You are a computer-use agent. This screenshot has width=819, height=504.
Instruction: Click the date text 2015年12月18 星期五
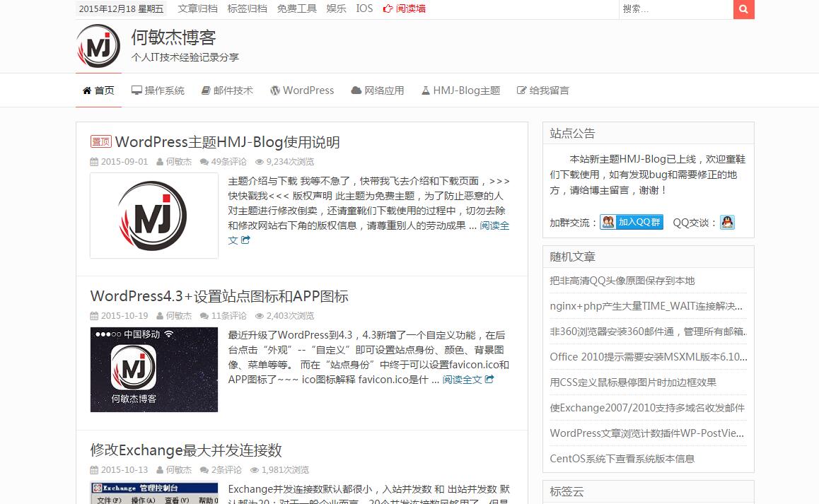point(121,9)
